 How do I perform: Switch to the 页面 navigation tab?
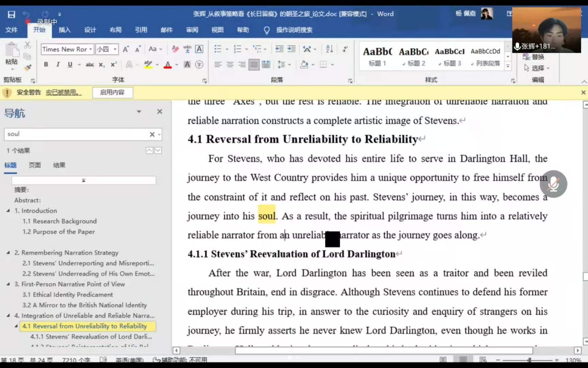(35, 165)
